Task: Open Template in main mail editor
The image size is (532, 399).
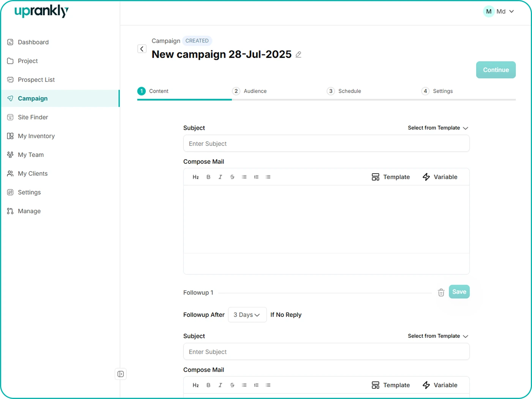Action: (x=391, y=177)
